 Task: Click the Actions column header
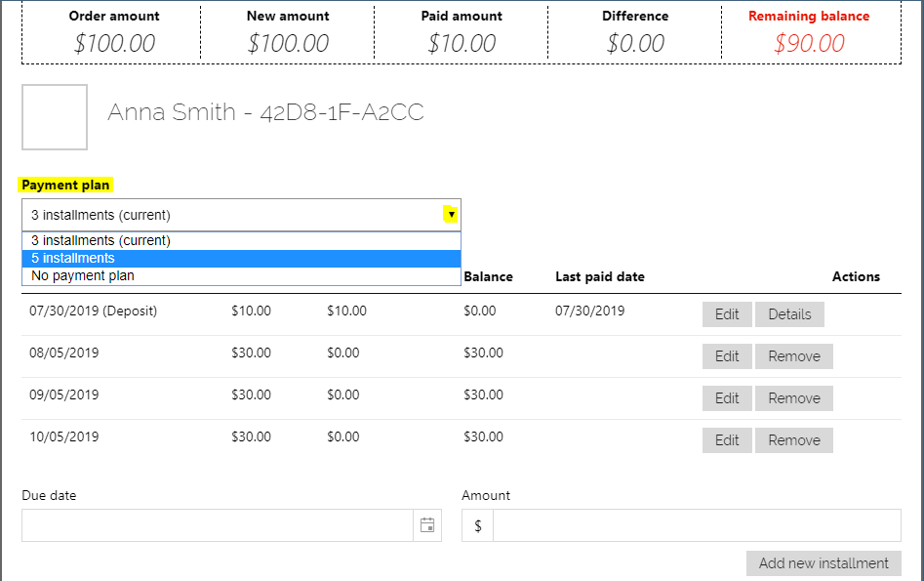[856, 276]
